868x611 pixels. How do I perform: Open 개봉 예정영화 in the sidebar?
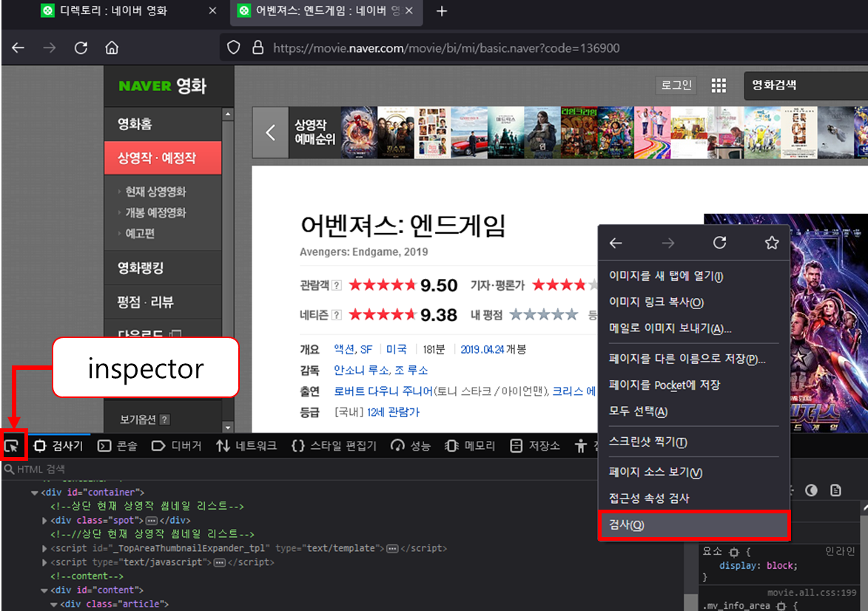(155, 212)
